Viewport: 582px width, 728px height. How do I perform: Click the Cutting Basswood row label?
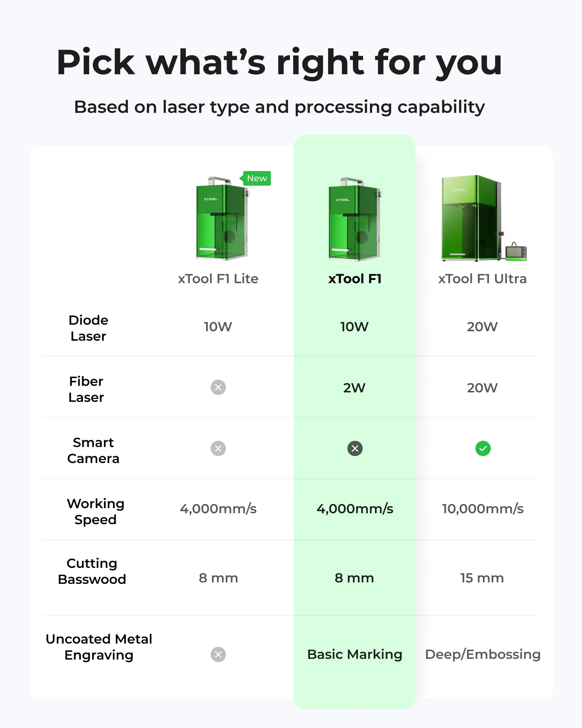(92, 571)
